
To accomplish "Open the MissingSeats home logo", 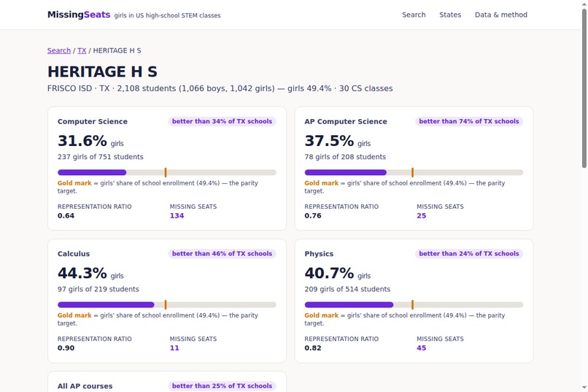I will (x=79, y=15).
